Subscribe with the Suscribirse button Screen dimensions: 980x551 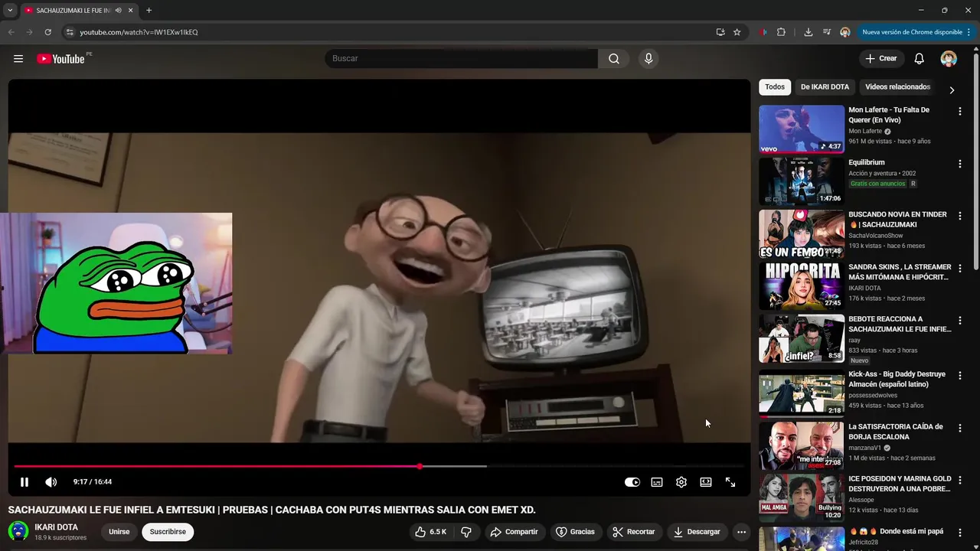[168, 532]
